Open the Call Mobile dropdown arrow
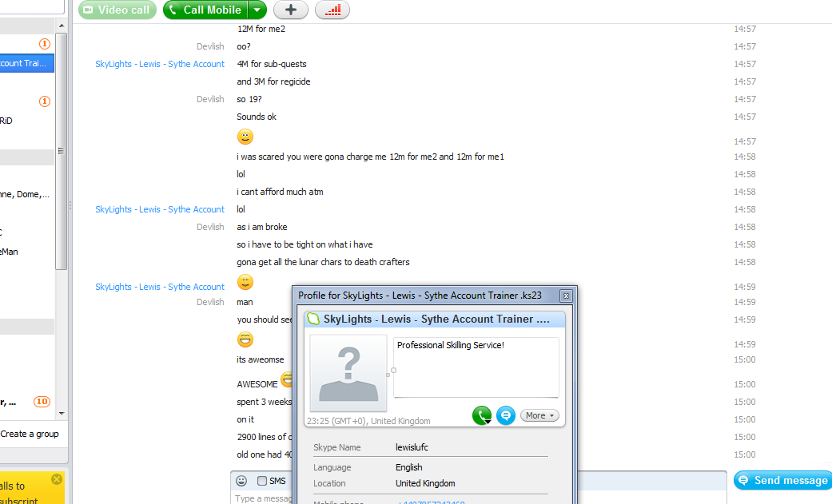The image size is (832, 504). (x=257, y=10)
